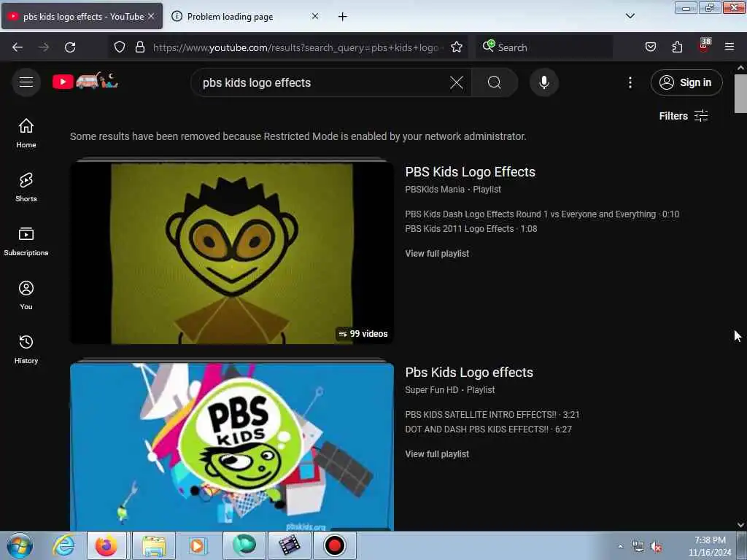Image resolution: width=747 pixels, height=560 pixels.
Task: Open Pocket save icon in toolbar
Action: pyautogui.click(x=650, y=47)
